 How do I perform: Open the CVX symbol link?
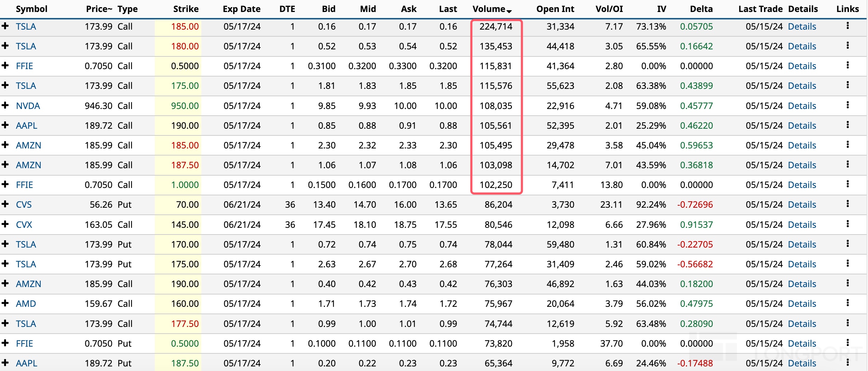[24, 225]
